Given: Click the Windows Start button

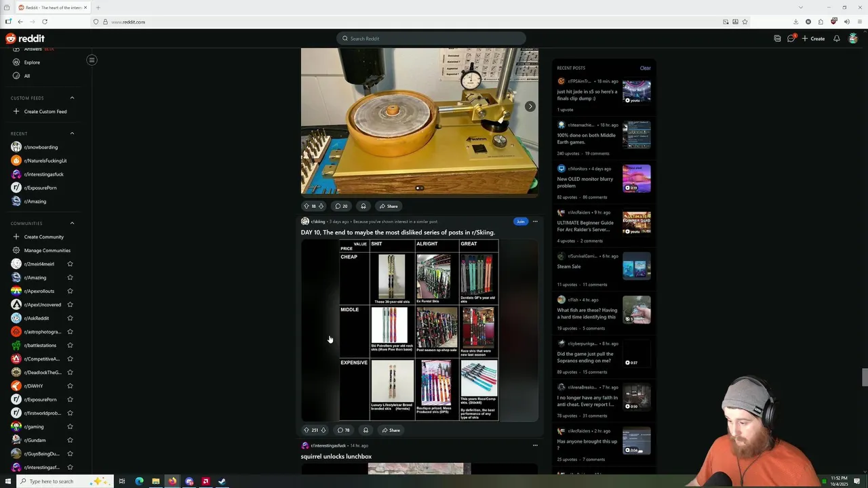Looking at the screenshot, I should tap(8, 481).
